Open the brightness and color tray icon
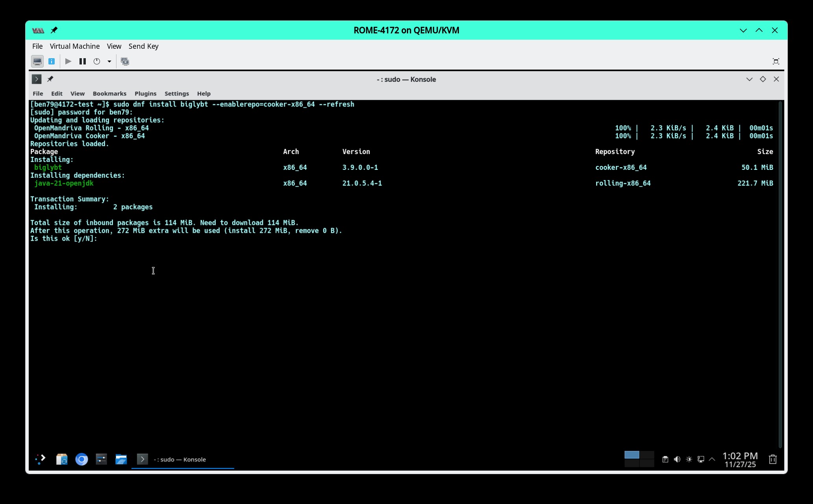813x504 pixels. [689, 459]
